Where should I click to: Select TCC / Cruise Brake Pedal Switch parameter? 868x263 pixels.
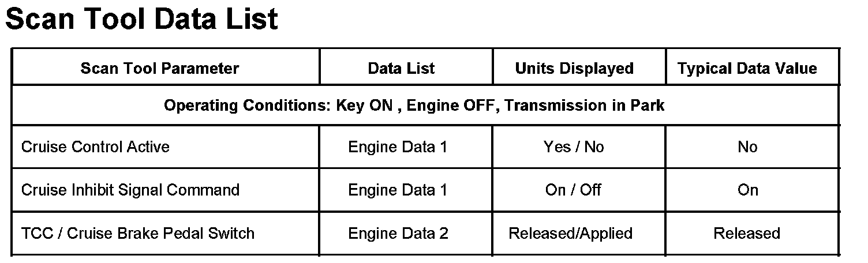(137, 234)
